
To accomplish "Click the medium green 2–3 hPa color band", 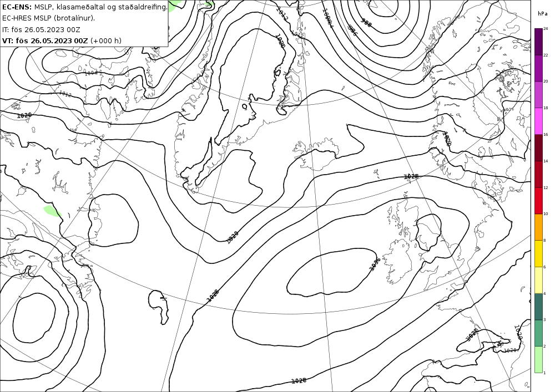I will point(538,333).
